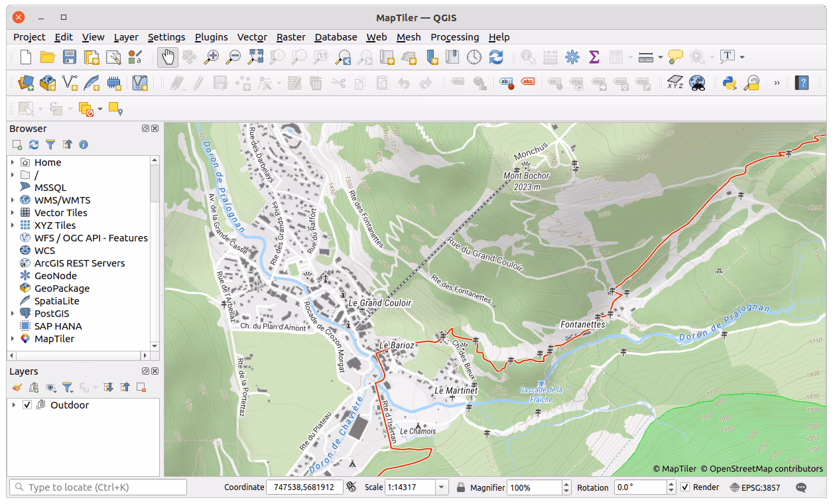The width and height of the screenshot is (833, 504).
Task: Click the Type to locate search field
Action: [98, 487]
